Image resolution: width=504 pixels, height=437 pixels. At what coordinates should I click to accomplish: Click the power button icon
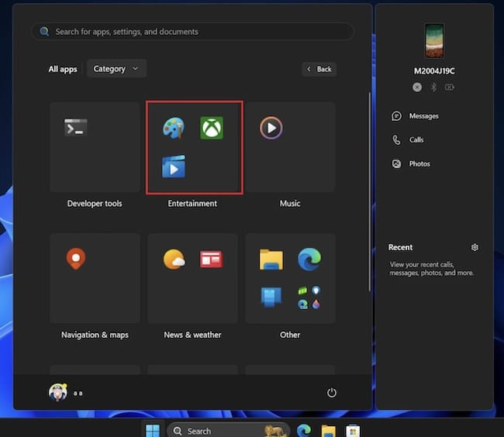(332, 392)
